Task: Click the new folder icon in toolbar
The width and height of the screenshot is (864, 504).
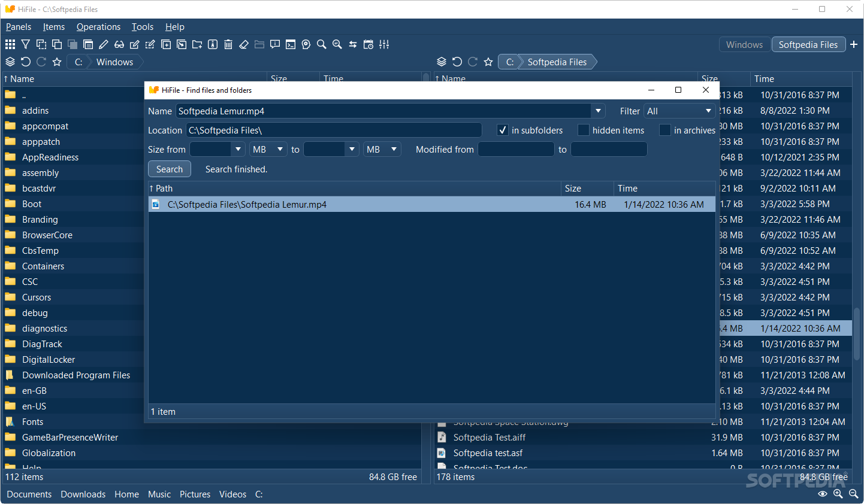Action: click(197, 44)
